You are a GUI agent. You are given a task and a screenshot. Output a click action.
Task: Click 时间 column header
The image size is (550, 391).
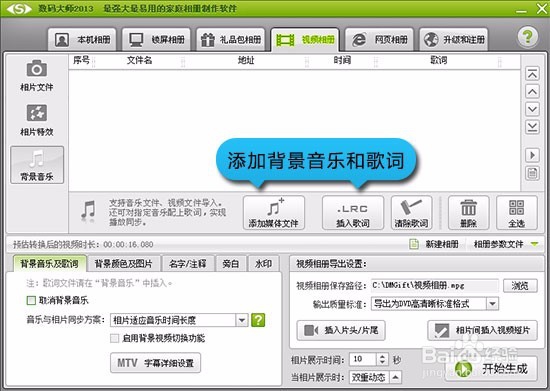pos(342,61)
